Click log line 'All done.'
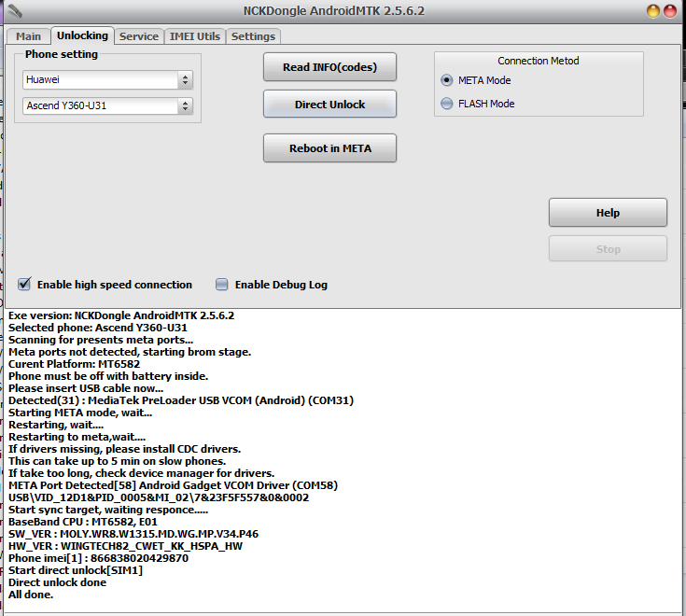This screenshot has height=616, width=686. [x=31, y=595]
